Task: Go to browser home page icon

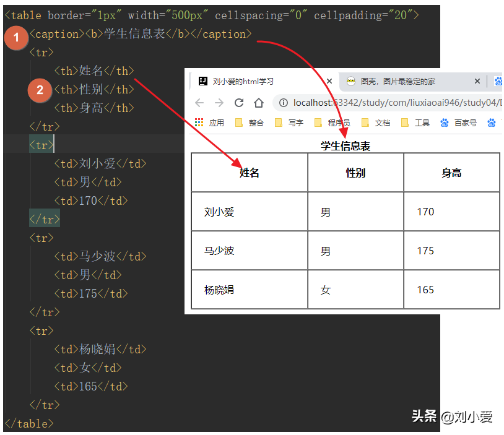Action: 259,103
